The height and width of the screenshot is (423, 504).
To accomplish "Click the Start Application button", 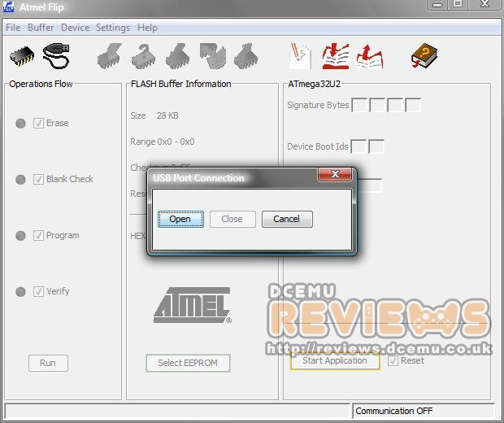I will [335, 361].
